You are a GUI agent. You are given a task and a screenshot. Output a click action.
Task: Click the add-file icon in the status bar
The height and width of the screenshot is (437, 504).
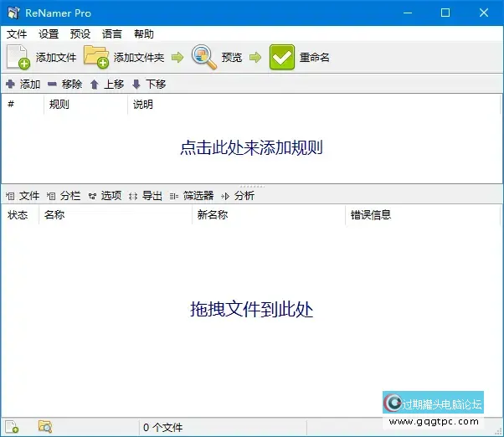pyautogui.click(x=12, y=427)
